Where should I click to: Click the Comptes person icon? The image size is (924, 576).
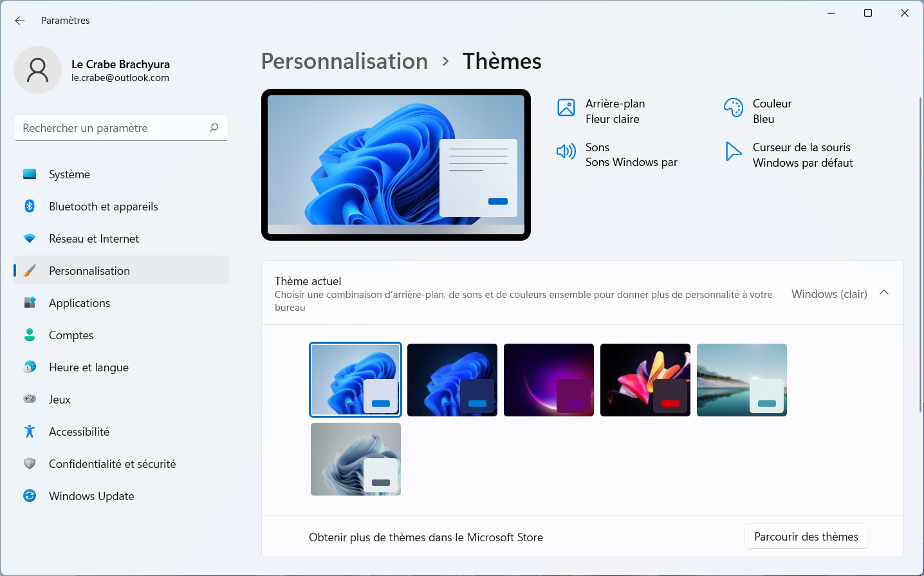(30, 335)
